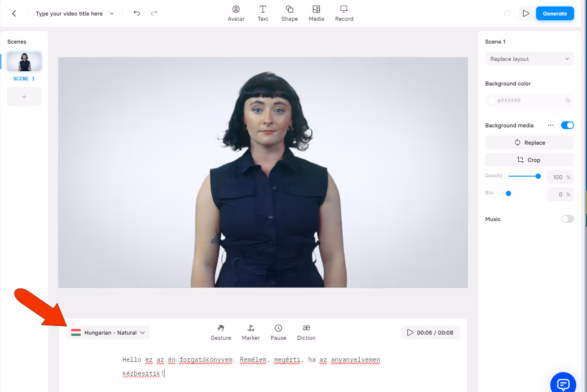Viewport: 587px width, 392px height.
Task: Open Background media more options menu
Action: pyautogui.click(x=550, y=125)
